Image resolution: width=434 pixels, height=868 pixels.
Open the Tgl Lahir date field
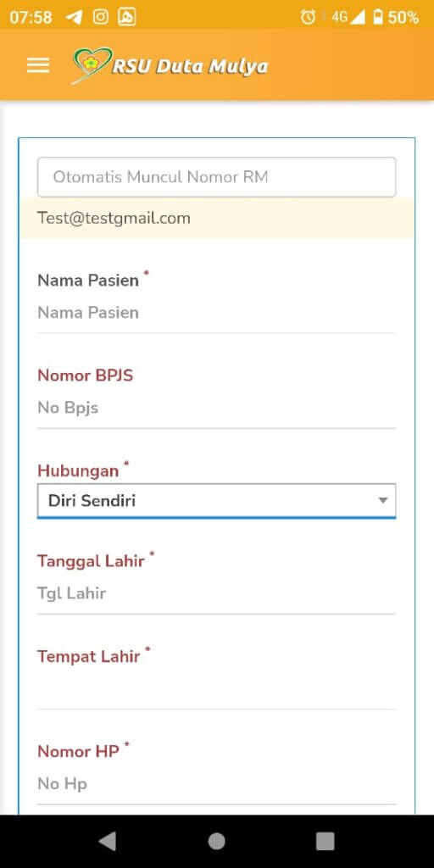(x=216, y=594)
